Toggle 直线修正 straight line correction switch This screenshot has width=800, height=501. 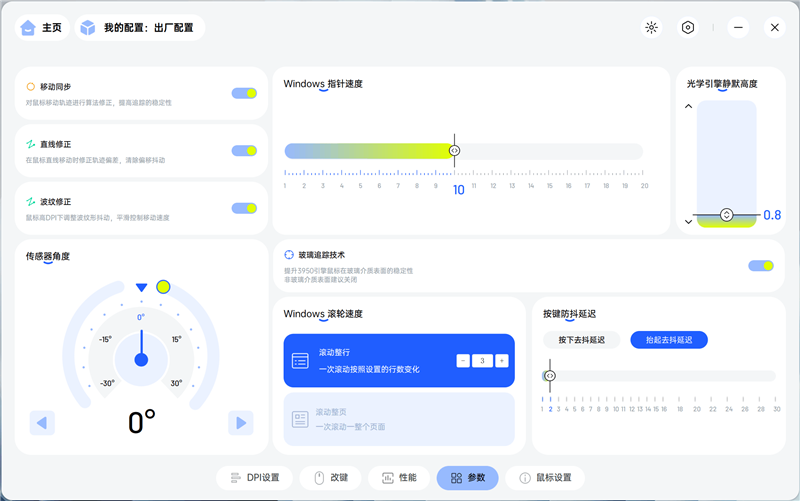244,151
